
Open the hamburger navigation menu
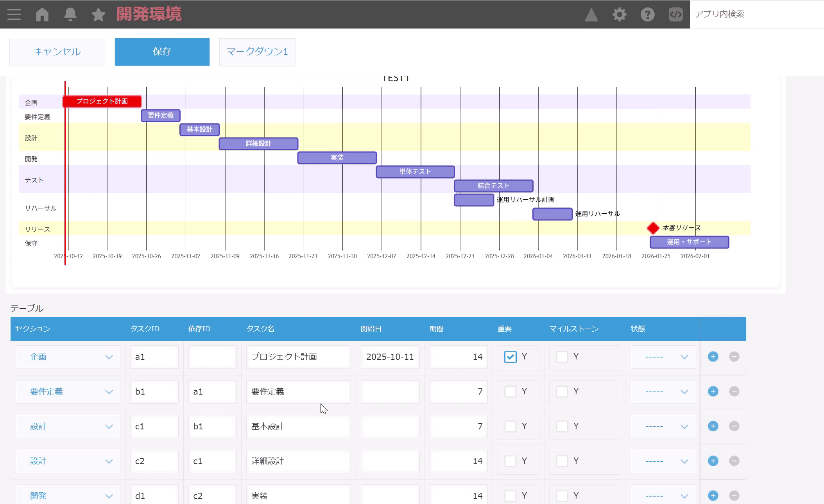[14, 14]
